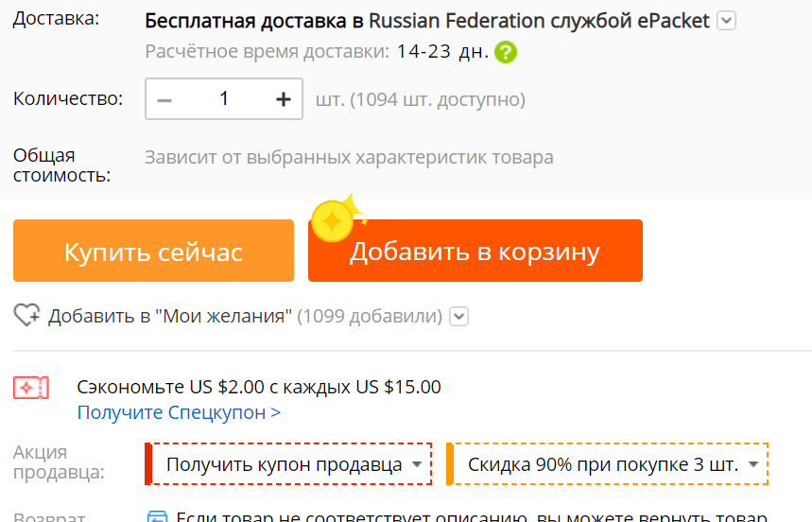
Task: Focus the quantity input field
Action: [224, 99]
